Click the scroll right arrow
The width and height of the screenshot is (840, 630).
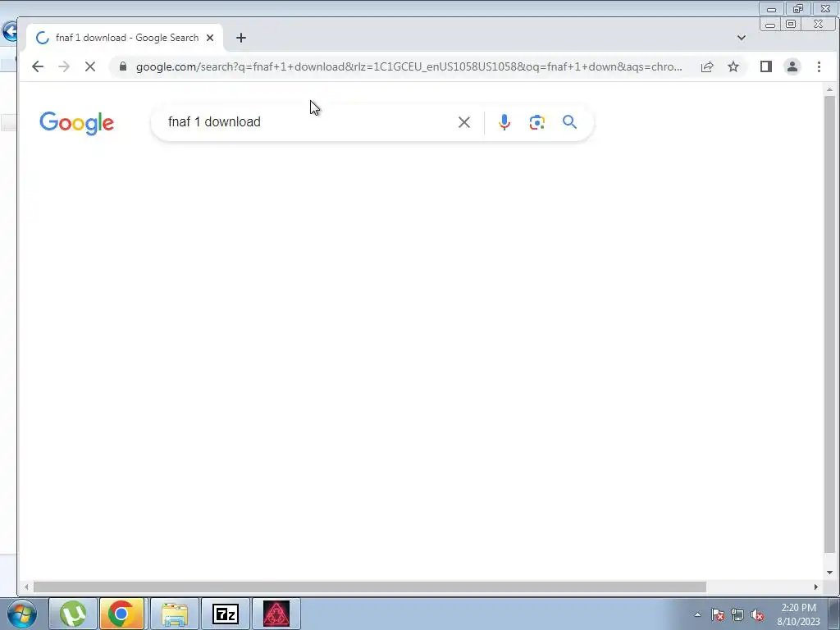pos(816,587)
